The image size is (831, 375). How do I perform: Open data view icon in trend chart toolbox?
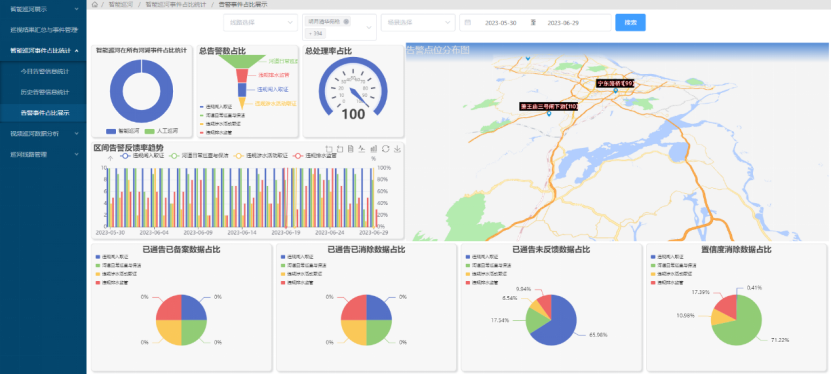click(351, 149)
